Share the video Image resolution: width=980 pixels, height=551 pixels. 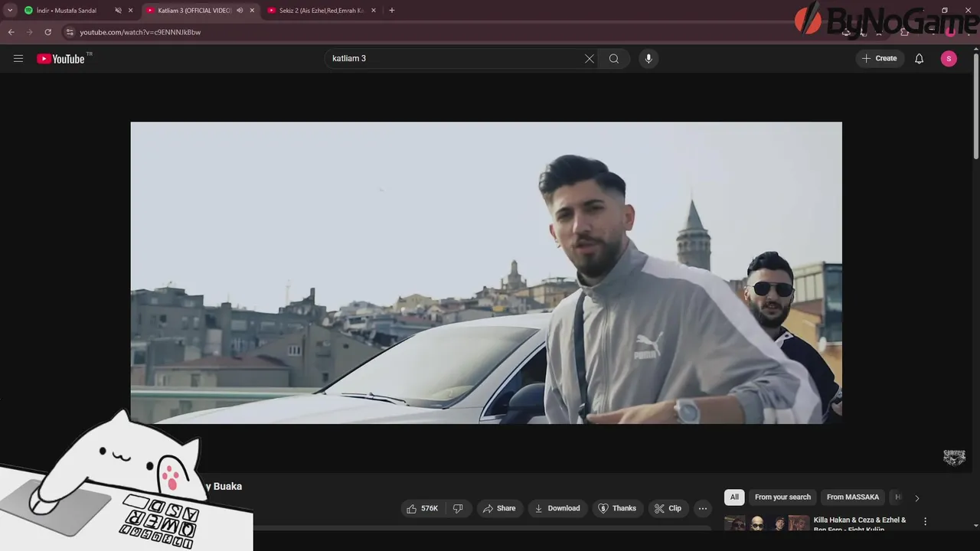click(499, 508)
